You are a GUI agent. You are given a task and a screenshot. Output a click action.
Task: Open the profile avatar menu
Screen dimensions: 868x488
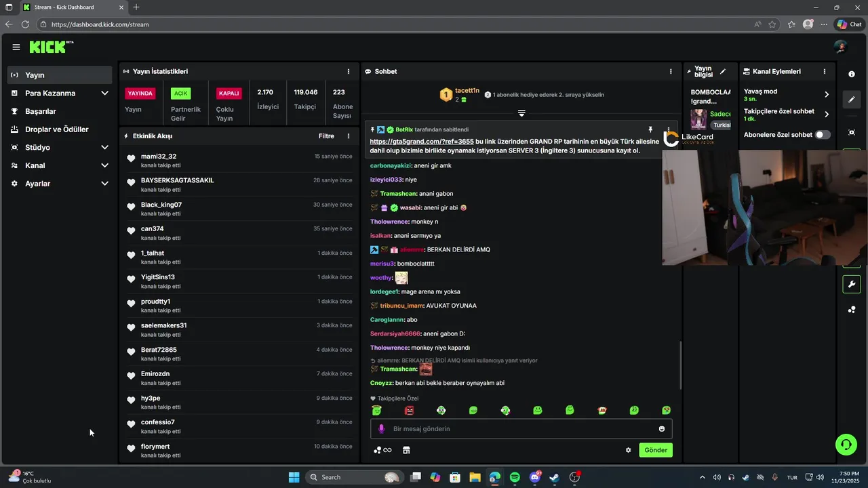pos(841,47)
